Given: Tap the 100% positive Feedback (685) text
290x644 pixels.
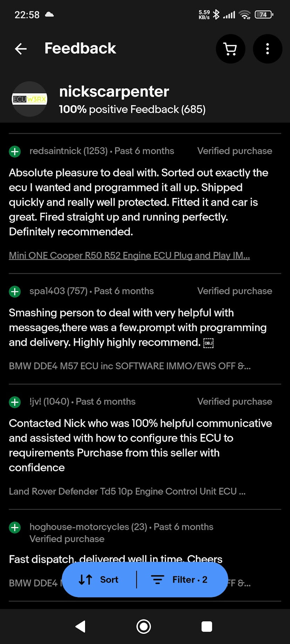Looking at the screenshot, I should (x=132, y=110).
